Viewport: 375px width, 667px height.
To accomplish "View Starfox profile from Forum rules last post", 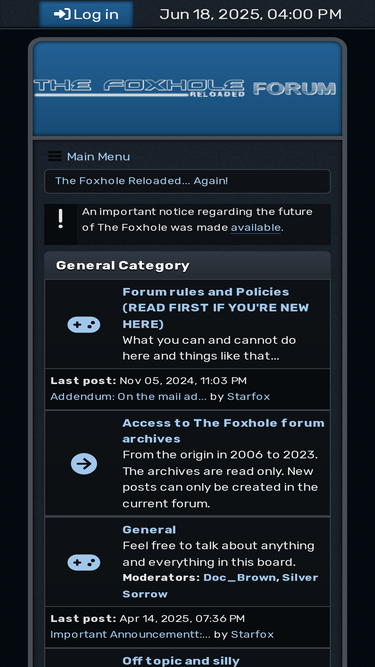I will point(248,396).
